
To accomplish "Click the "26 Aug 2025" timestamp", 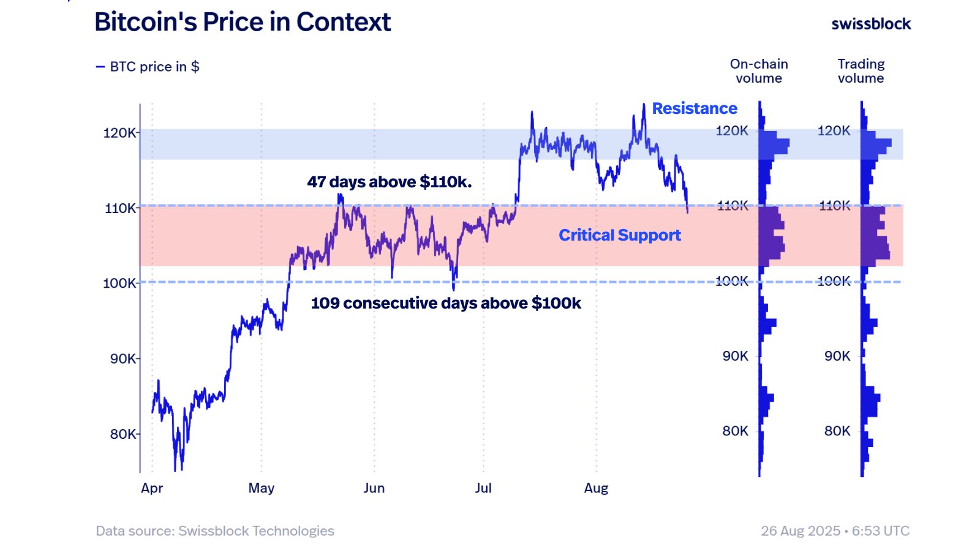I will (x=801, y=531).
